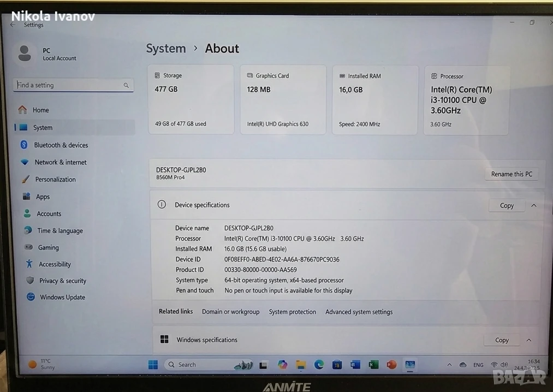
Task: Open Domain or workgroup link
Action: (231, 312)
